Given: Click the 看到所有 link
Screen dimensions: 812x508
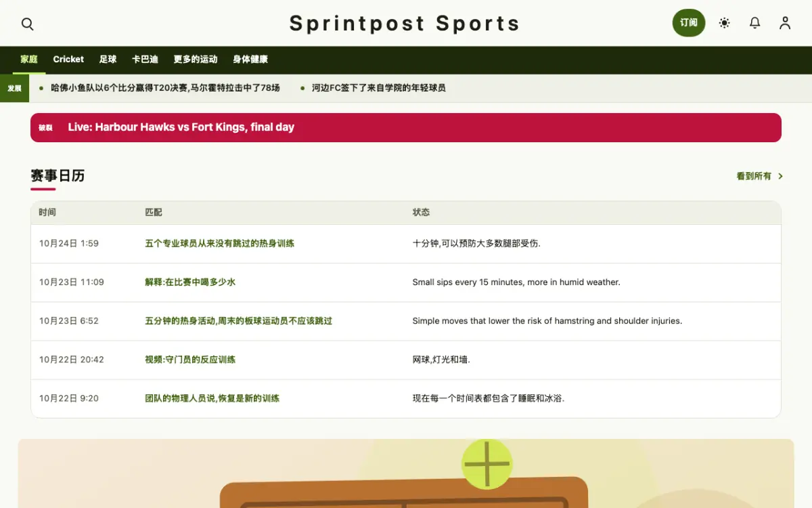Looking at the screenshot, I should (754, 176).
